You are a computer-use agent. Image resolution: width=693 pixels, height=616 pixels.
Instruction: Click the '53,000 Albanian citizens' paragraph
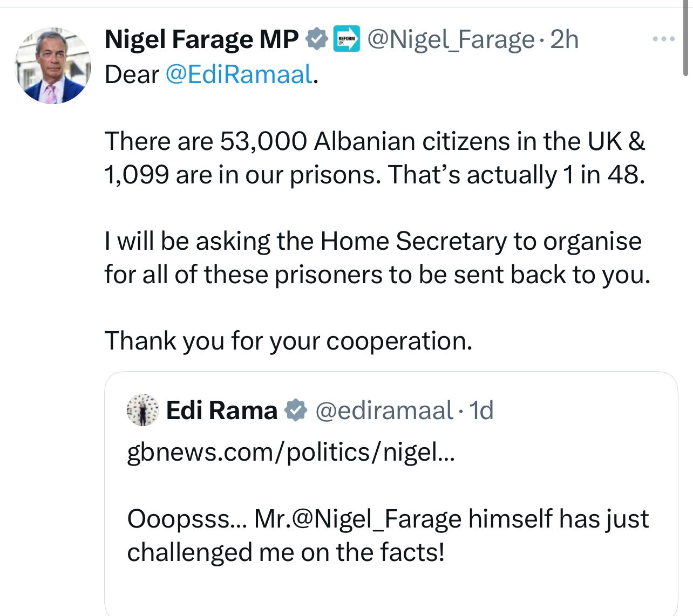[375, 158]
